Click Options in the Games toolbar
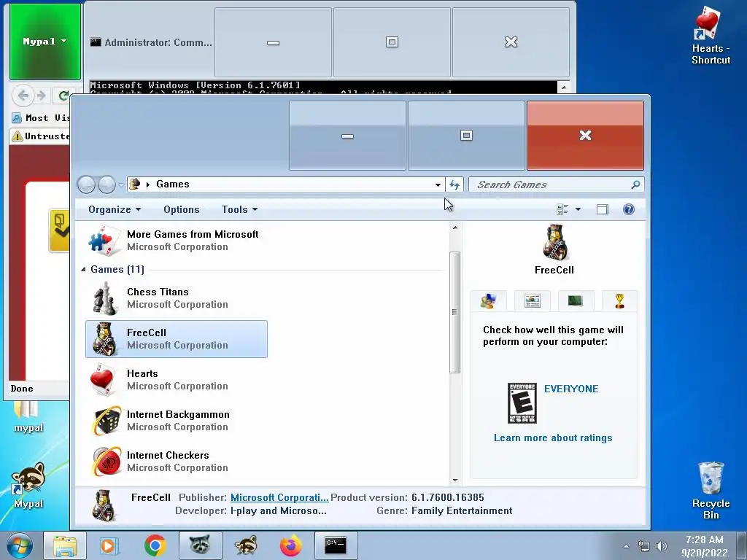 (x=182, y=209)
